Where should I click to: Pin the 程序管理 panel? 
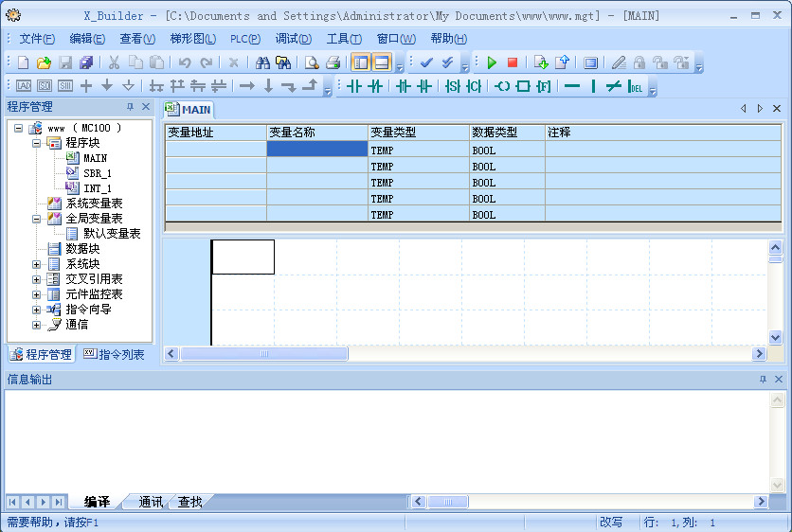[130, 107]
